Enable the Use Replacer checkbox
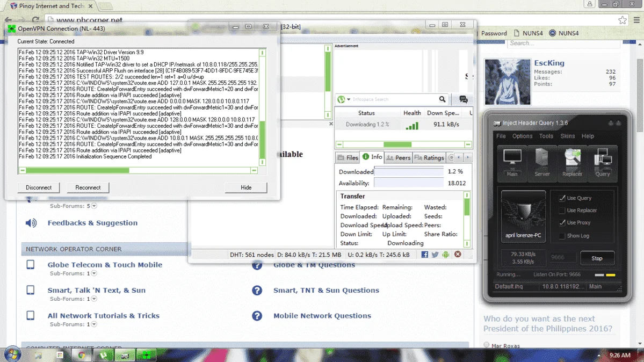Viewport: 644px width, 362px height. tap(562, 211)
